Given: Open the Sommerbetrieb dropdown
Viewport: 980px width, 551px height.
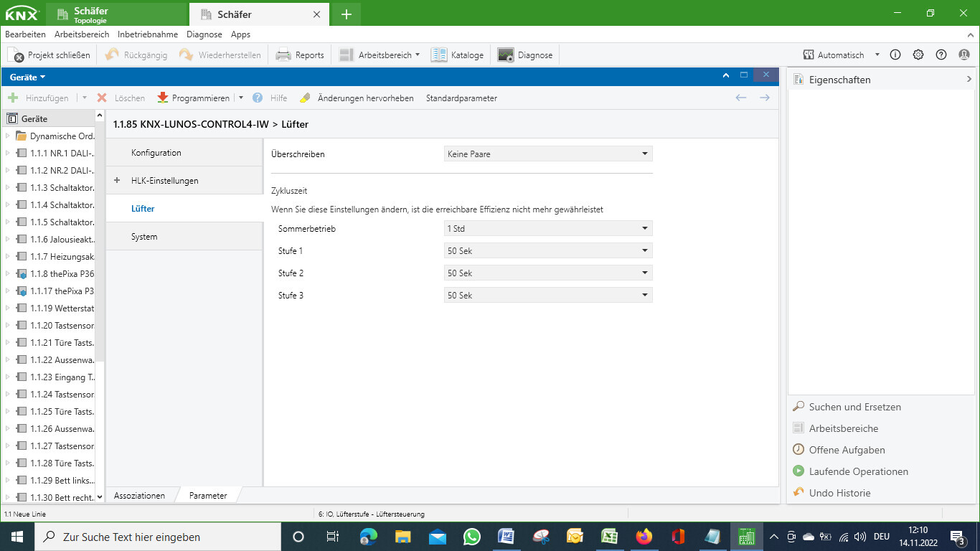Looking at the screenshot, I should click(x=547, y=228).
